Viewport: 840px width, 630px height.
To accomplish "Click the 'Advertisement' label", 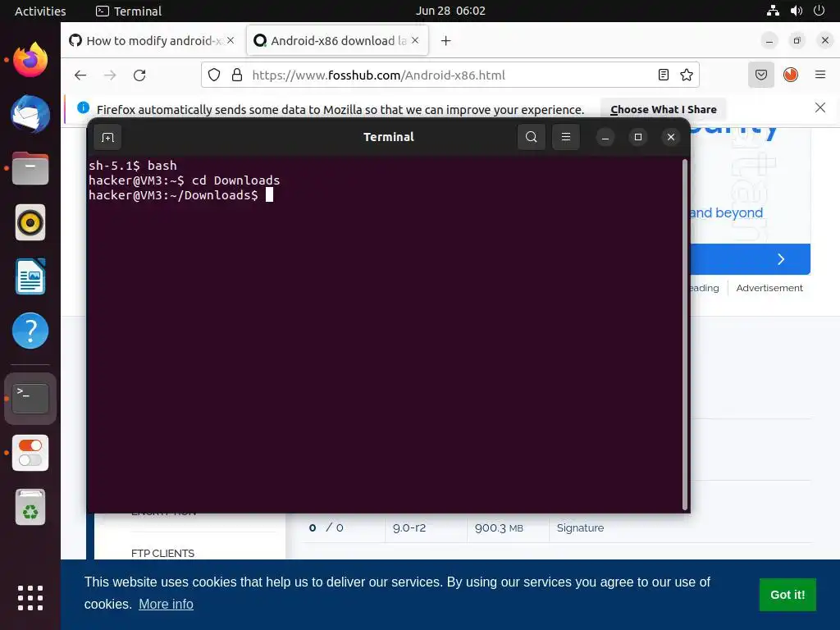I will [x=769, y=288].
